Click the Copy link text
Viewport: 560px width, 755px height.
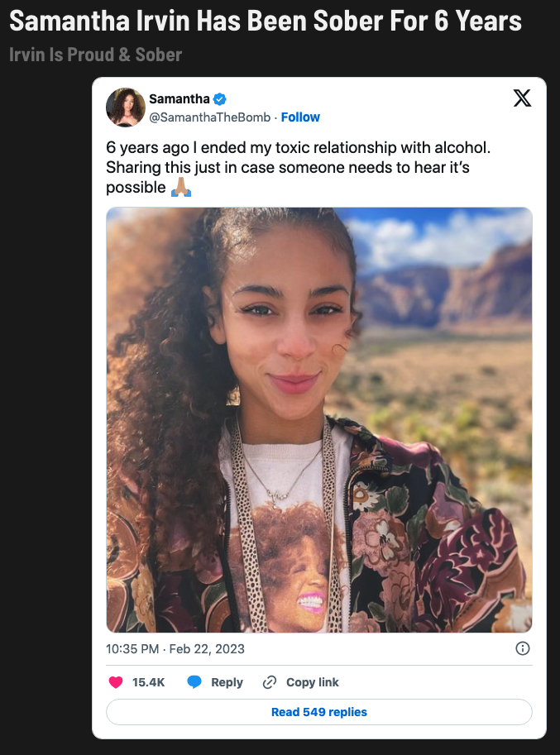pyautogui.click(x=312, y=682)
